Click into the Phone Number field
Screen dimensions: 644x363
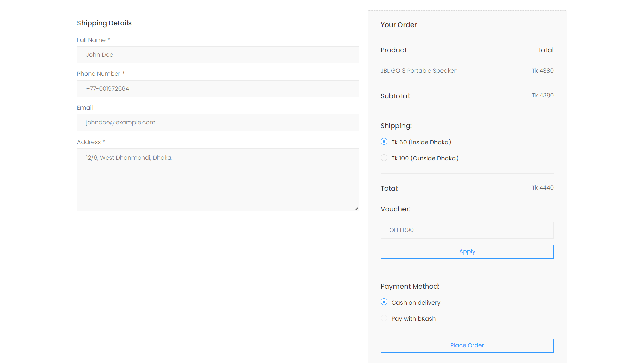click(x=218, y=89)
